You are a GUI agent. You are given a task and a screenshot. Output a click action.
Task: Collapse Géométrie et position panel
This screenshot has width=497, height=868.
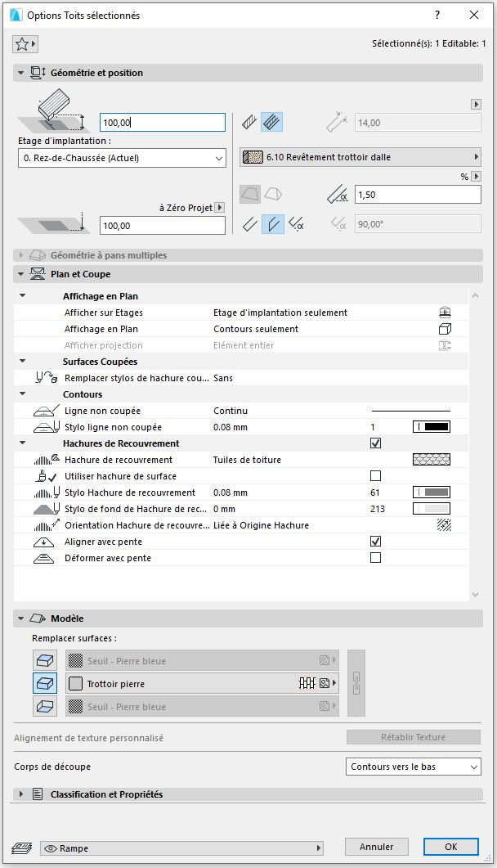[21, 73]
